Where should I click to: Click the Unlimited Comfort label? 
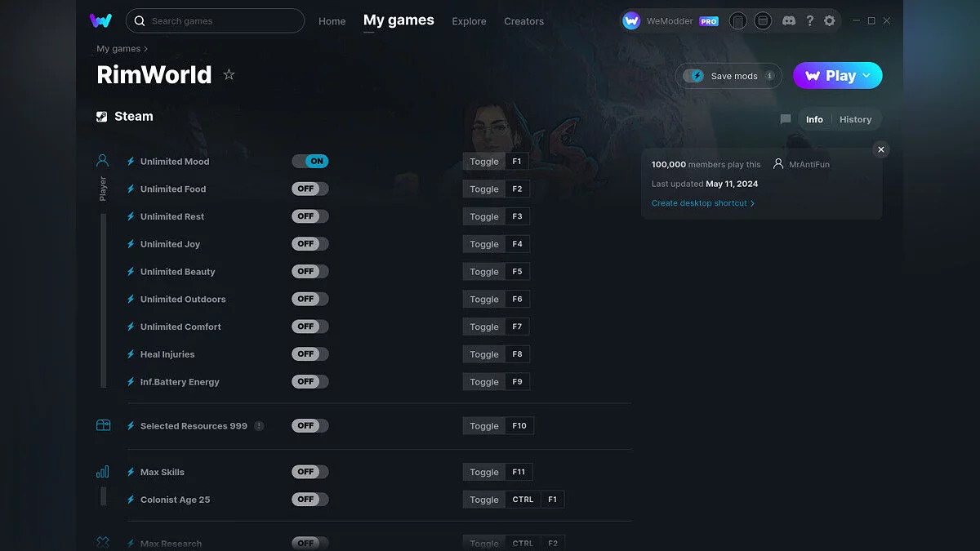coord(180,327)
